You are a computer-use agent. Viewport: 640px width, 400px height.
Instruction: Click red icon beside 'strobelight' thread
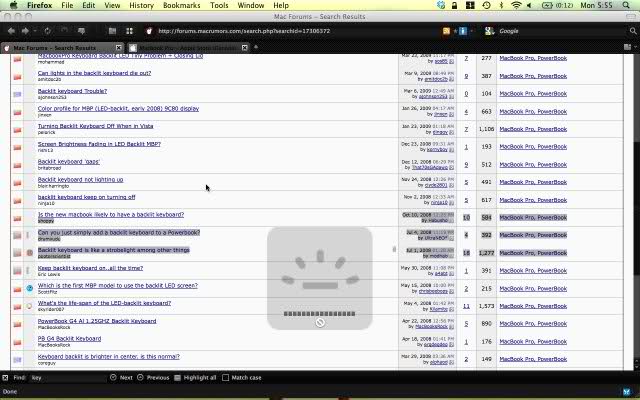tap(29, 253)
